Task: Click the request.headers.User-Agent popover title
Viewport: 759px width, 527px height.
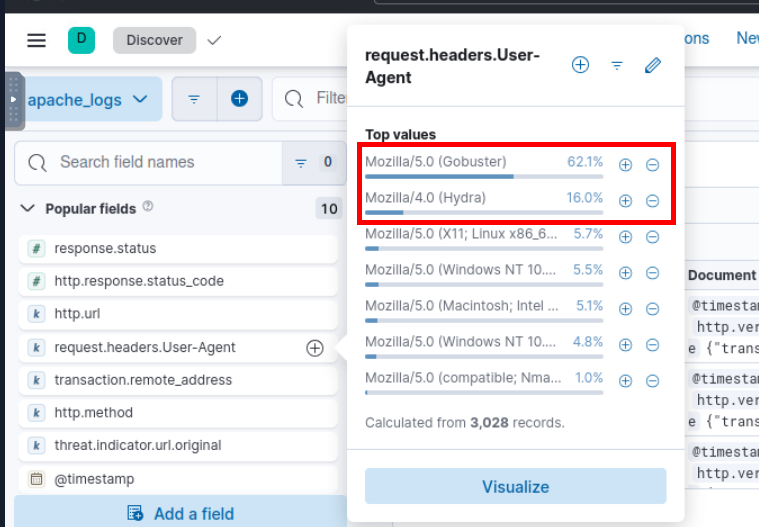Action: coord(452,66)
